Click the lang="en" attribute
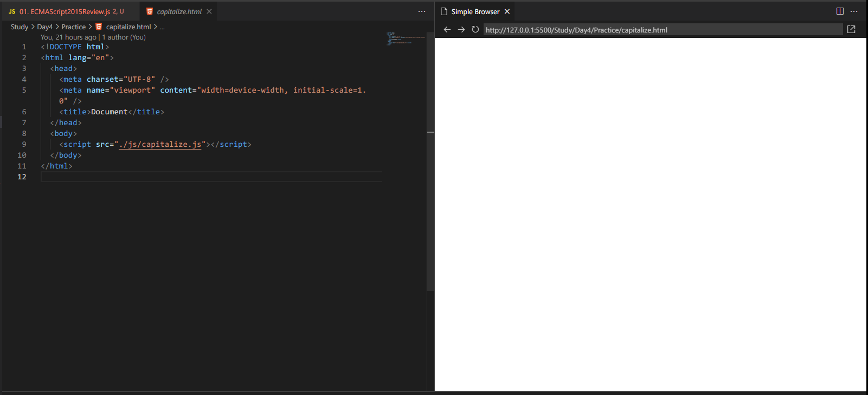868x395 pixels. coord(89,57)
